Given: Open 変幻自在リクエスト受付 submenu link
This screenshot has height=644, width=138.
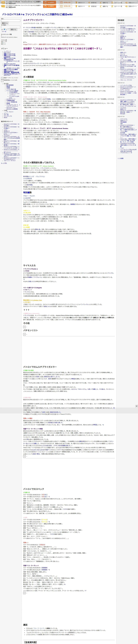Looking at the screenshot, I should click(13, 68).
